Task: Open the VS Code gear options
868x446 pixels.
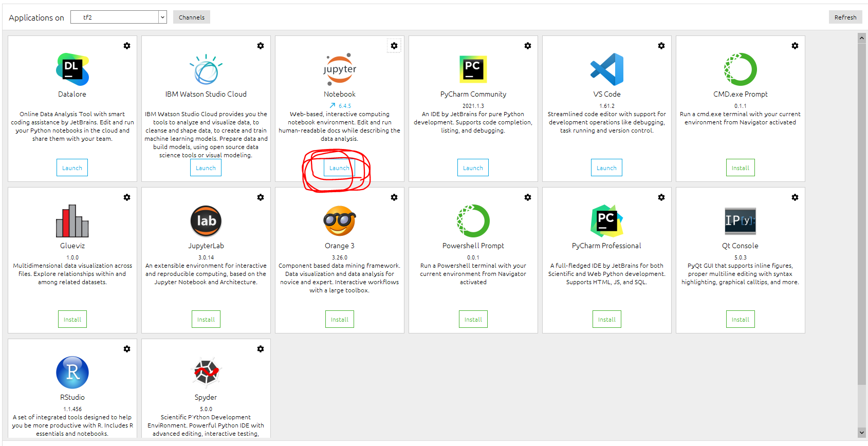Action: pos(661,46)
